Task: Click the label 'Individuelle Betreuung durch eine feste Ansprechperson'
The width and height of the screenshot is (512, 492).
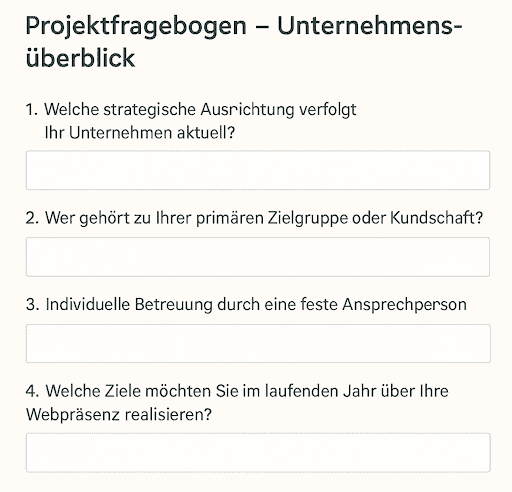Action: (x=256, y=305)
